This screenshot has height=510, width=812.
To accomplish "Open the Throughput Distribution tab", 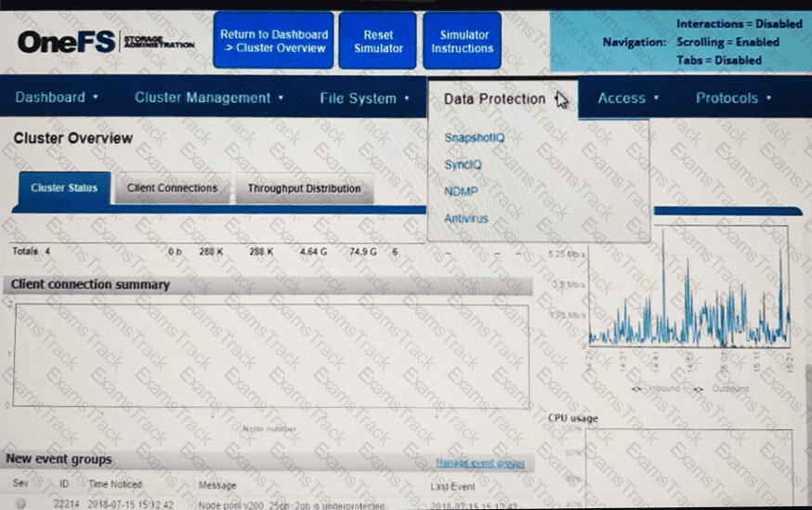I will coord(304,188).
